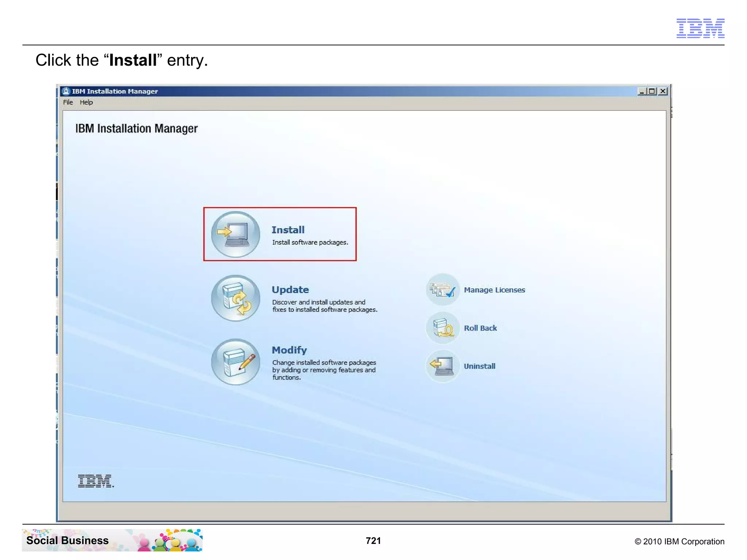The height and width of the screenshot is (560, 747).
Task: Click 'Discover and install updates' description
Action: click(x=325, y=306)
